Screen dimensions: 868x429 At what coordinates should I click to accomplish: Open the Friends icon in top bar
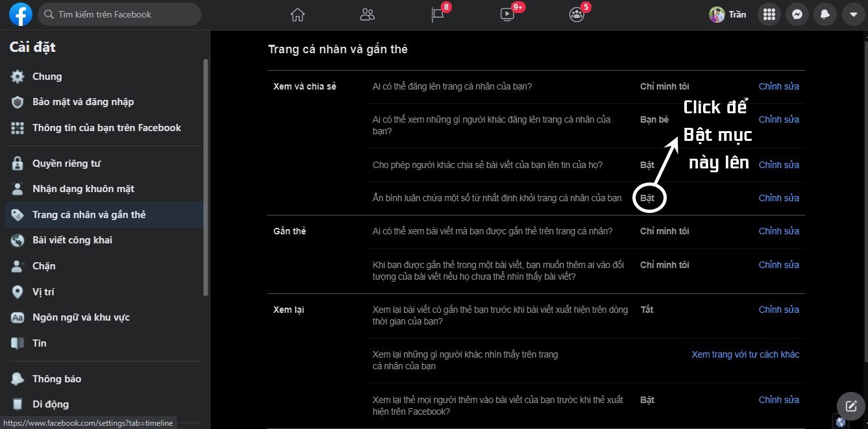(x=367, y=14)
